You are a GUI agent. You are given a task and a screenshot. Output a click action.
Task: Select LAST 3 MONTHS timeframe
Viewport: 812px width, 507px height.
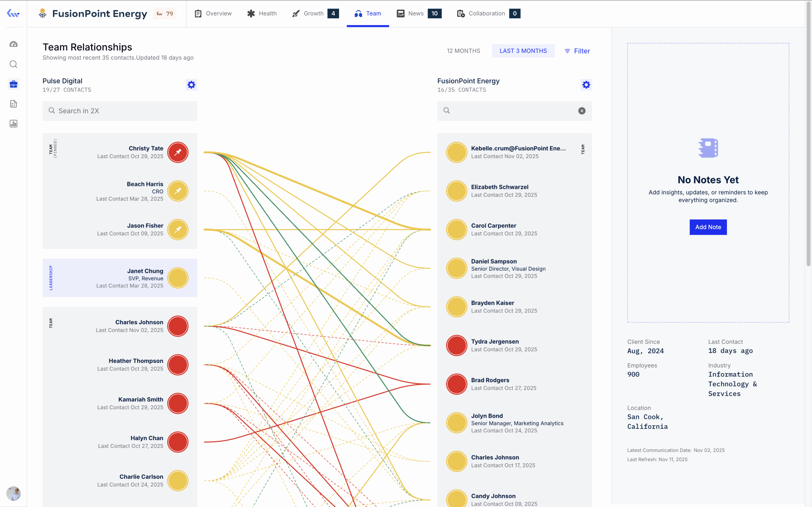[523, 51]
